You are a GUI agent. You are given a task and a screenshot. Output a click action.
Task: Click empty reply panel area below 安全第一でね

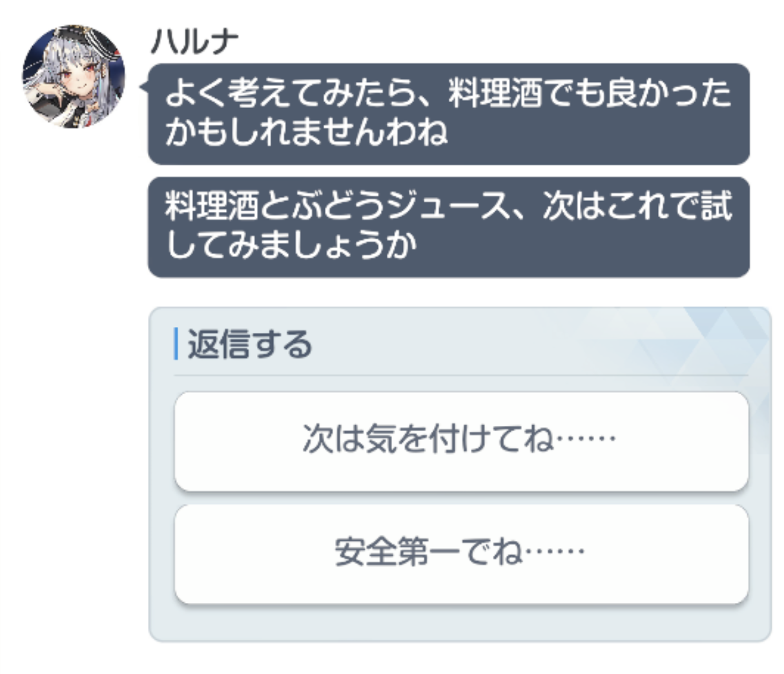pos(461,622)
